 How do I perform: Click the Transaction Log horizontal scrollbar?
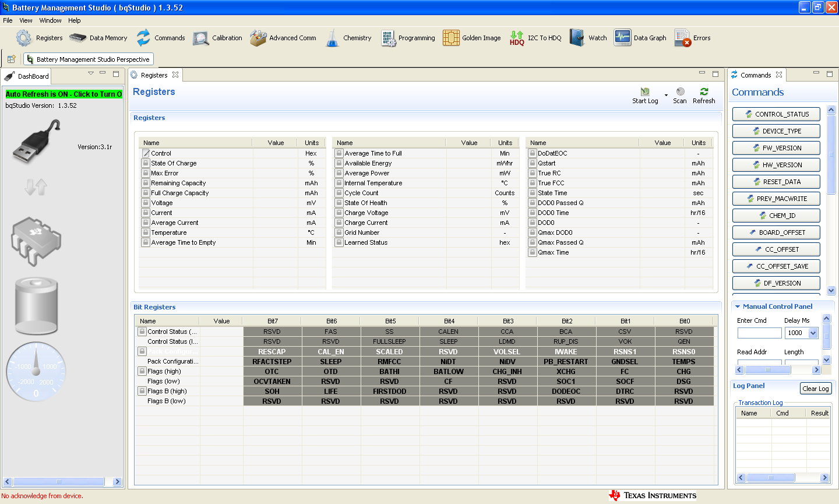(783, 478)
